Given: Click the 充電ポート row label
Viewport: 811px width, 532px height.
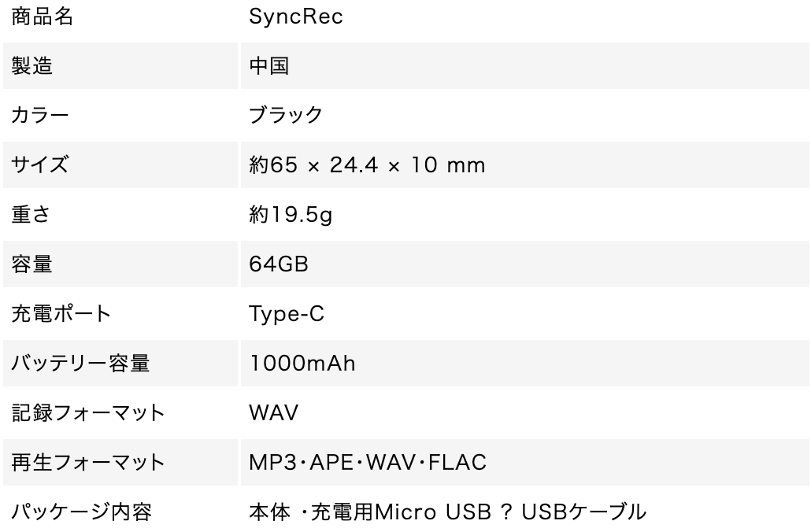Looking at the screenshot, I should pos(61,314).
